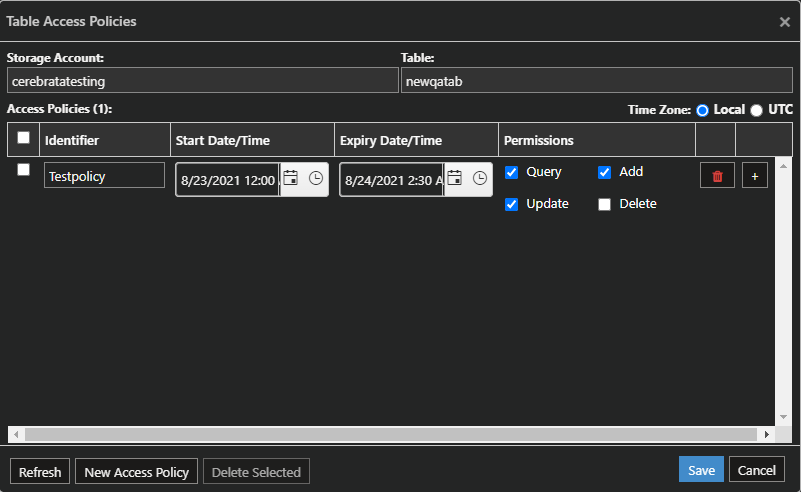Viewport: 801px width, 492px height.
Task: Click the horizontal scrollbar left arrow
Action: coord(16,435)
